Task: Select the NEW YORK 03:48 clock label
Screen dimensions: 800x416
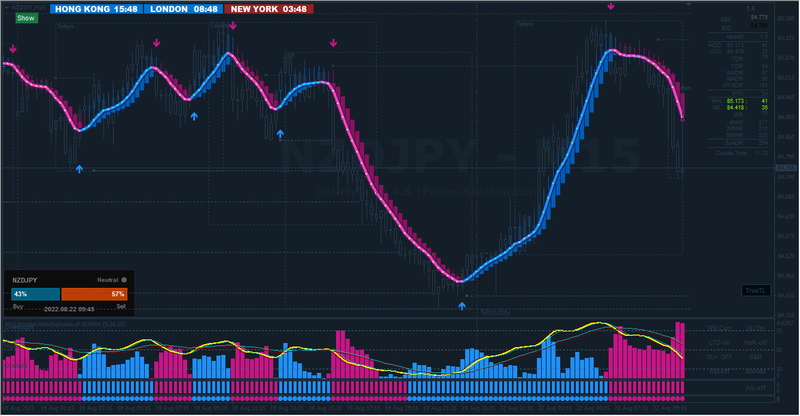Action: coord(268,9)
